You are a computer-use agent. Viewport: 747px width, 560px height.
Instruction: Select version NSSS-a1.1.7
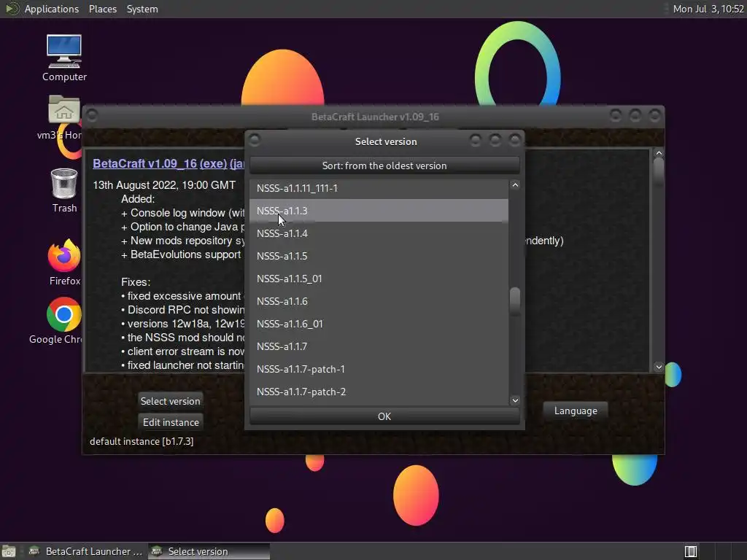[379, 346]
